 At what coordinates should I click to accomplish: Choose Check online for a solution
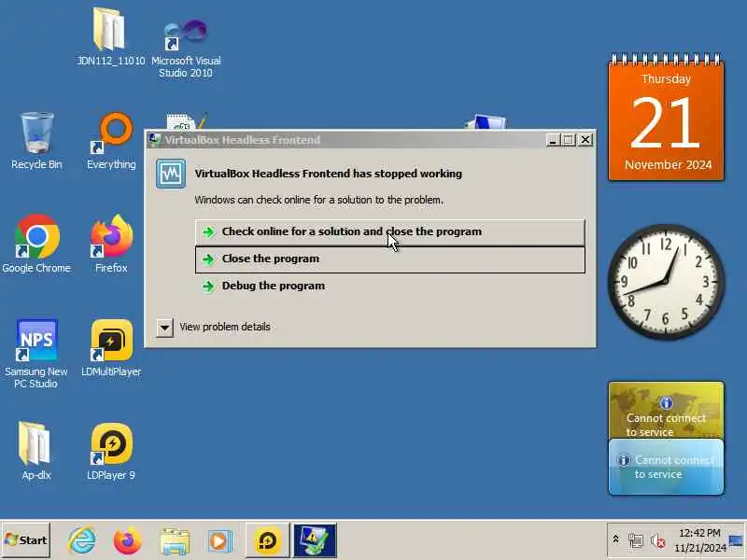pyautogui.click(x=389, y=231)
